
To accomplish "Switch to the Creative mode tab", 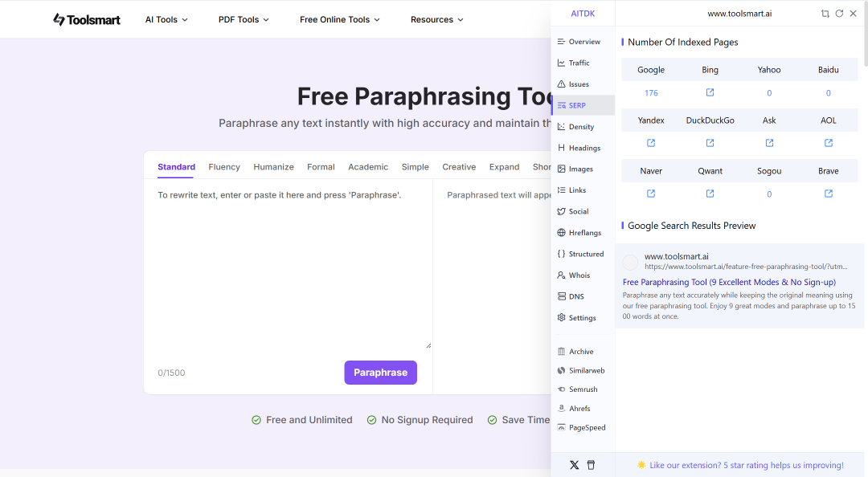I will pyautogui.click(x=459, y=166).
